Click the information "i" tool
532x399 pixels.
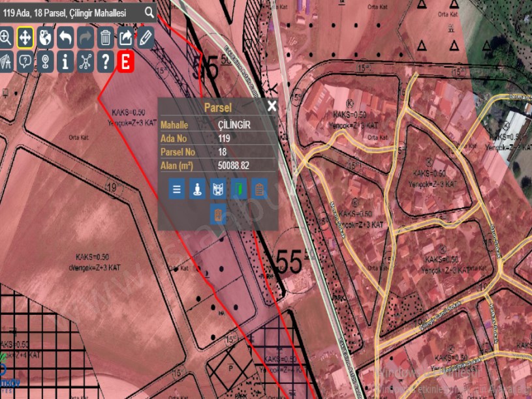pos(65,62)
